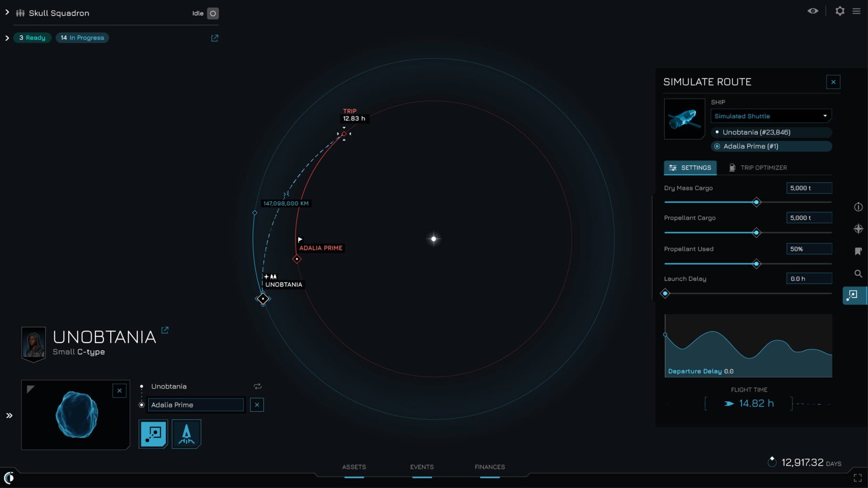
Task: Open the asteroid info sidebar icon
Action: (858, 207)
